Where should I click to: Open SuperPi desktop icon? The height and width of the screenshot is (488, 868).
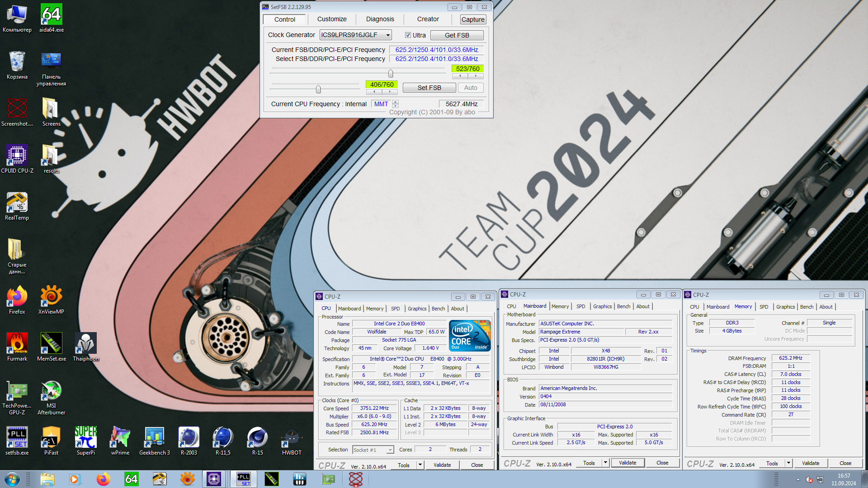[x=85, y=441]
